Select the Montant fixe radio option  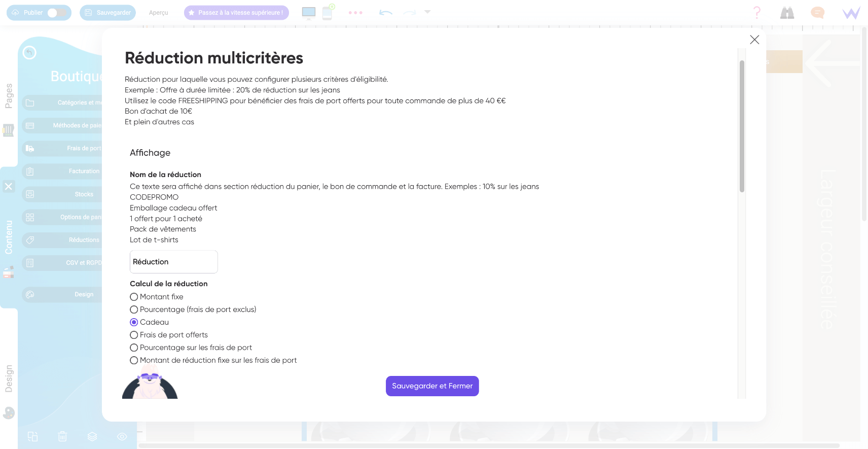[x=134, y=297]
